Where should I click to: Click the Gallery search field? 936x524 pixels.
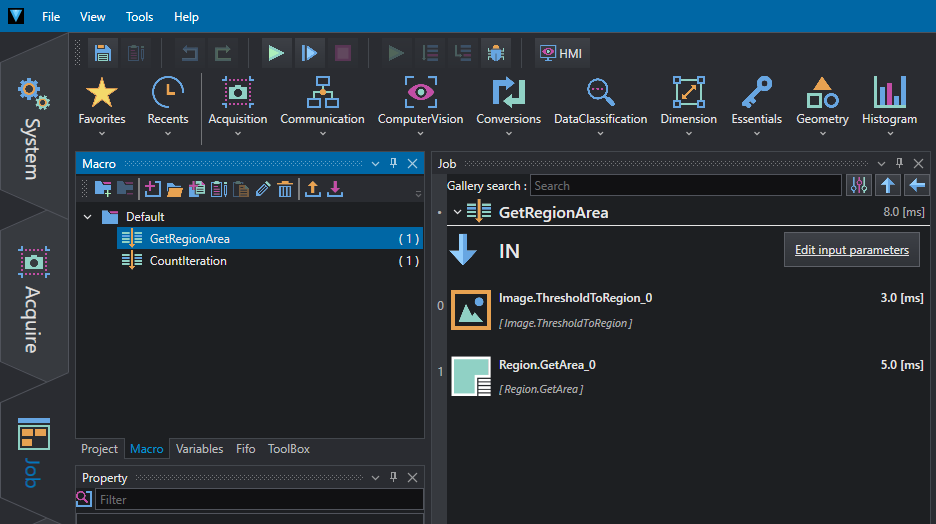pos(686,186)
